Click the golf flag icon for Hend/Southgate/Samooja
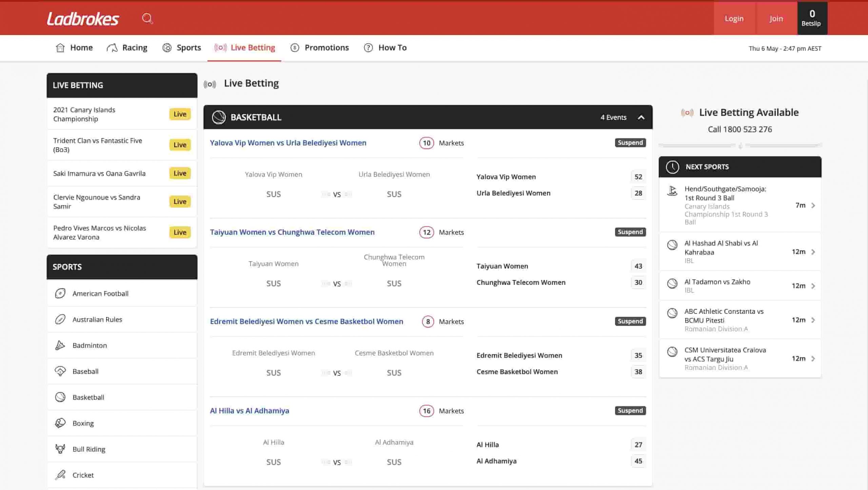 click(x=672, y=191)
